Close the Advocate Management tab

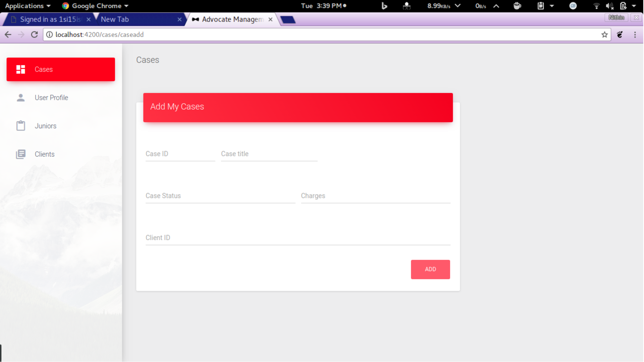[x=271, y=19]
